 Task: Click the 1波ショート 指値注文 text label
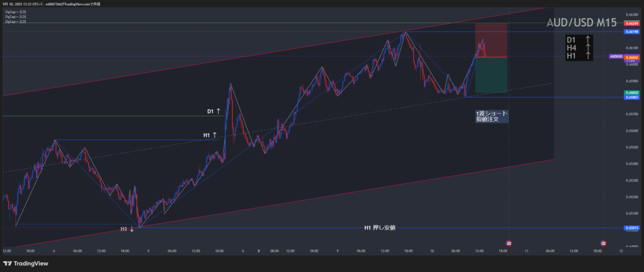[491, 117]
